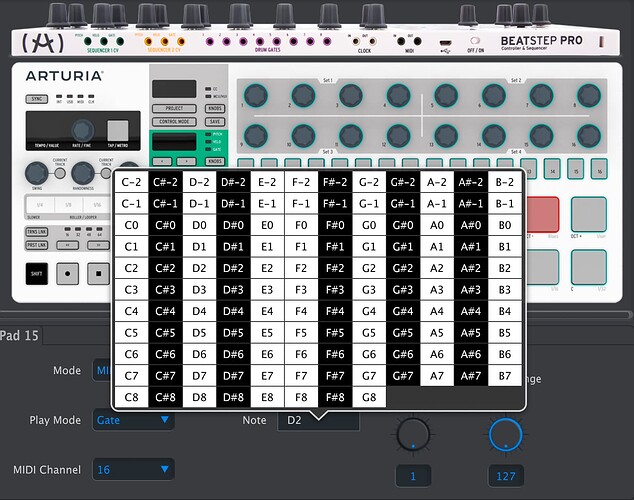Select encoder knob 11
Image resolution: width=634 pixels, height=500 pixels.
351,136
